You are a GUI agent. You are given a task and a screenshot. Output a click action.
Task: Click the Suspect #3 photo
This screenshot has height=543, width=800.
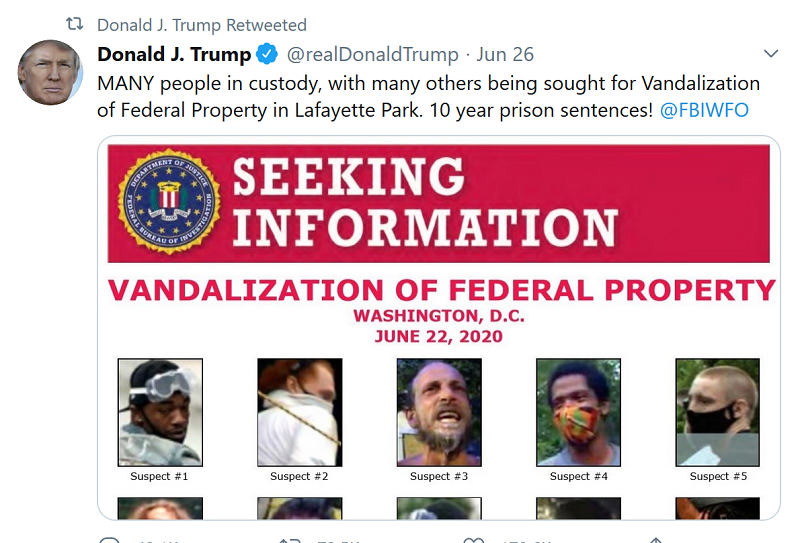pos(439,412)
